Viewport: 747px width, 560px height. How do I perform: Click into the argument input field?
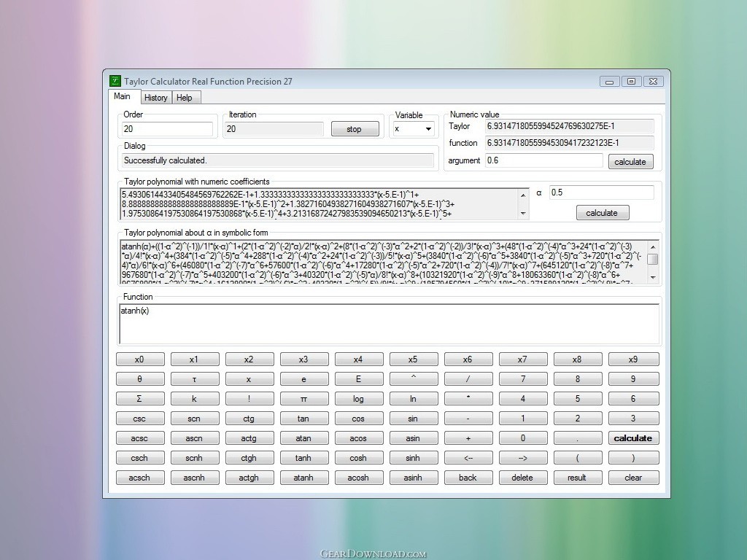(x=543, y=160)
